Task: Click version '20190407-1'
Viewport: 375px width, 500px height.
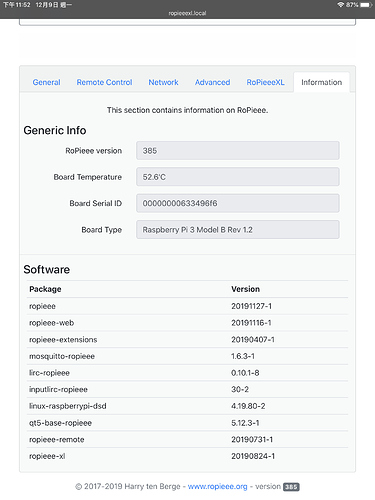Action: [253, 339]
